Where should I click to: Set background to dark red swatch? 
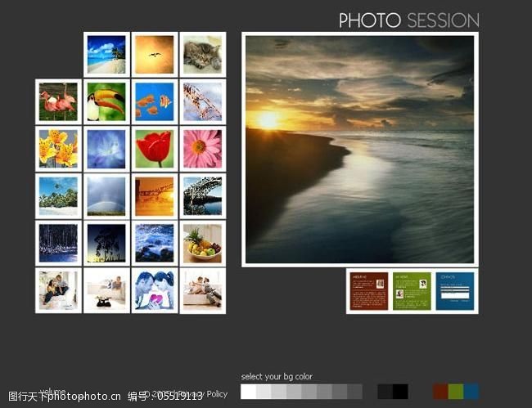(x=440, y=392)
